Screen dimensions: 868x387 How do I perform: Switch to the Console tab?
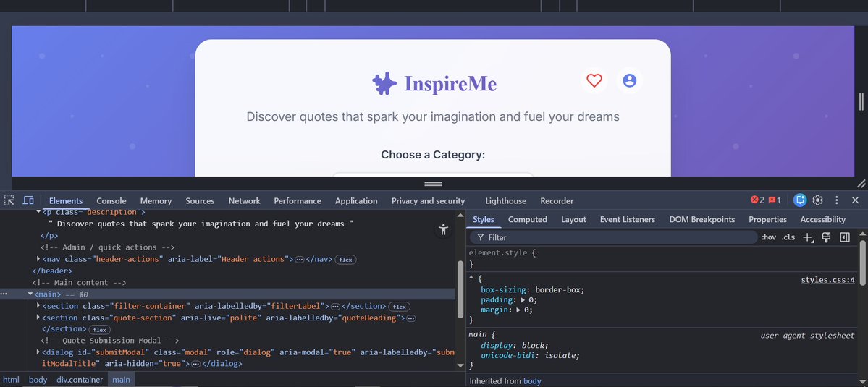(x=111, y=200)
